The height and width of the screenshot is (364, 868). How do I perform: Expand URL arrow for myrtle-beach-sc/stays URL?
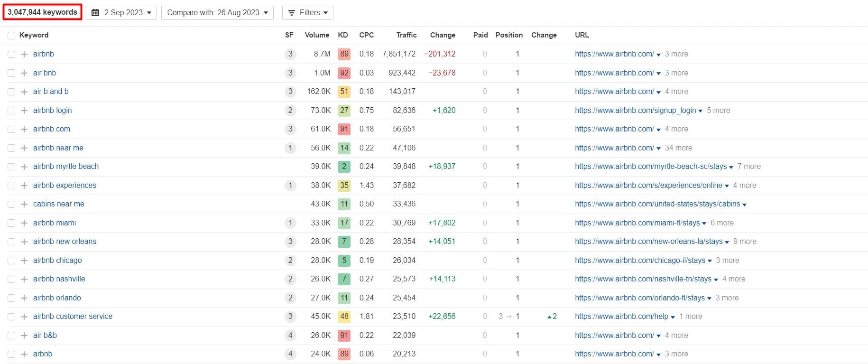pyautogui.click(x=731, y=167)
